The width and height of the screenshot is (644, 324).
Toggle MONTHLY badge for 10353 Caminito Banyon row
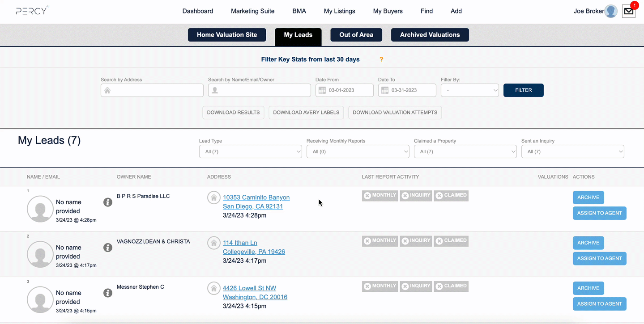[380, 195]
